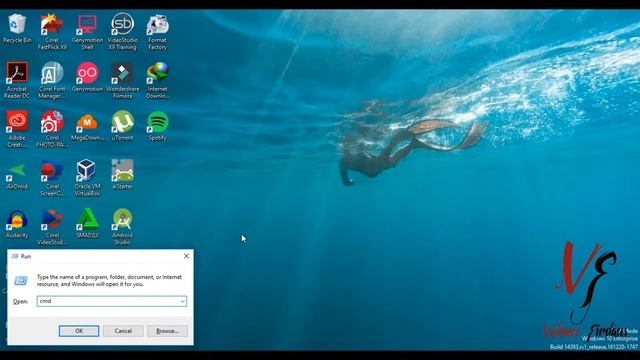Select Oracle VM VirtualBox desktop icon
Viewport: 640px width, 360px height.
pyautogui.click(x=87, y=178)
